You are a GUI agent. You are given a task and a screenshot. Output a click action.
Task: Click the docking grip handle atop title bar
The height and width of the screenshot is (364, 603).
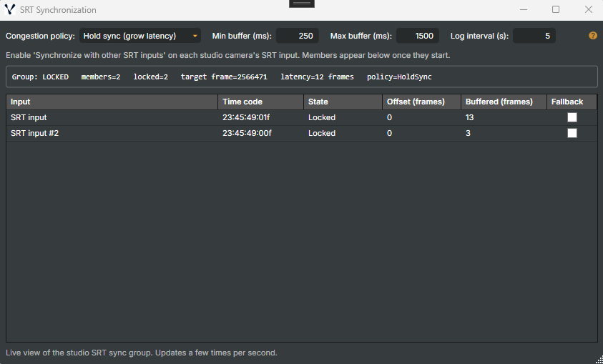point(302,4)
